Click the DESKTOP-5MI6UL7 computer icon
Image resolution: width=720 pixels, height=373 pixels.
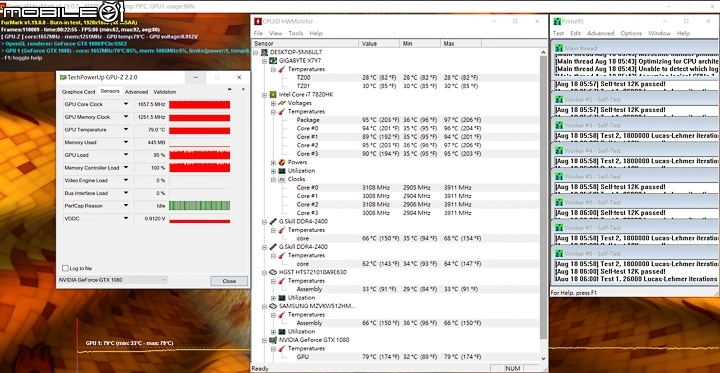[264, 52]
